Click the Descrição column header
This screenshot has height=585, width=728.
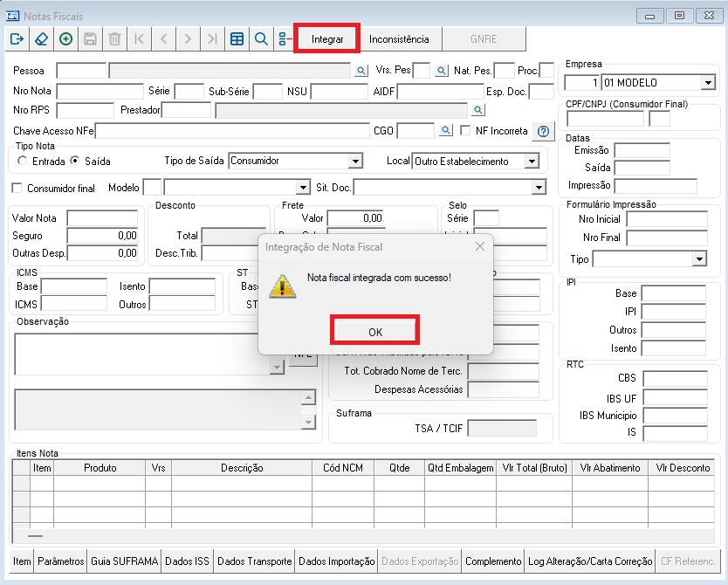click(242, 467)
